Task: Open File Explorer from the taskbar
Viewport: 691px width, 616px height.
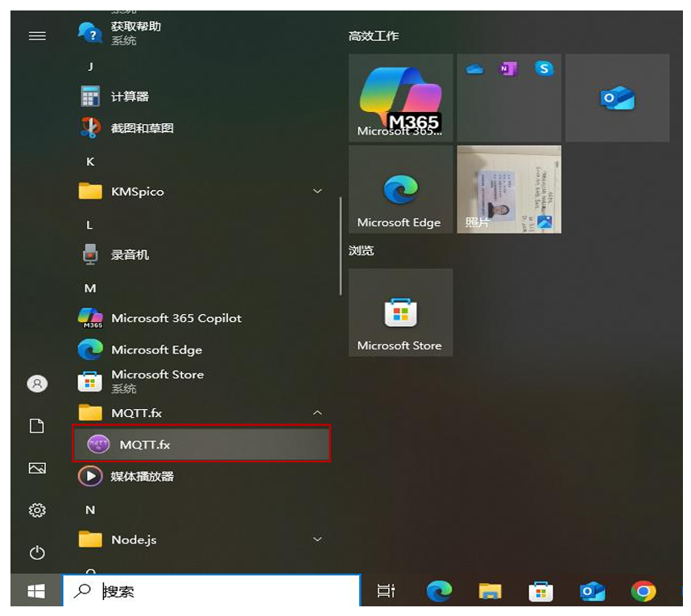Action: (490, 590)
